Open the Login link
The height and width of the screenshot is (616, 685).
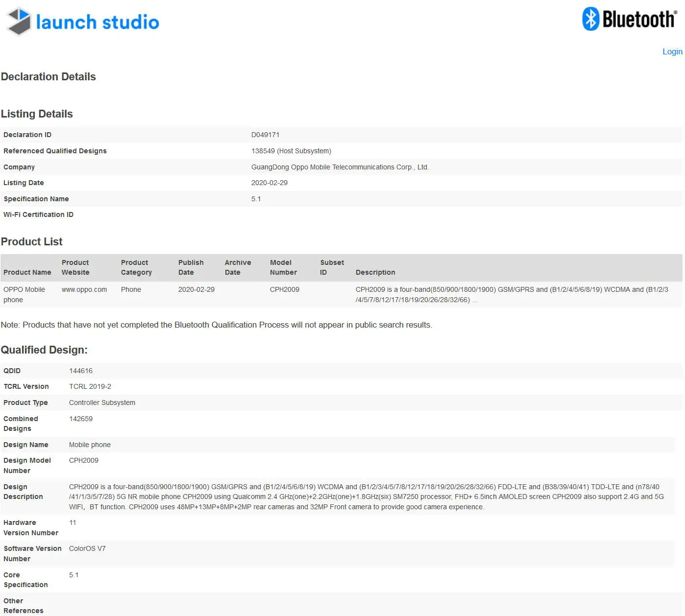click(x=672, y=51)
